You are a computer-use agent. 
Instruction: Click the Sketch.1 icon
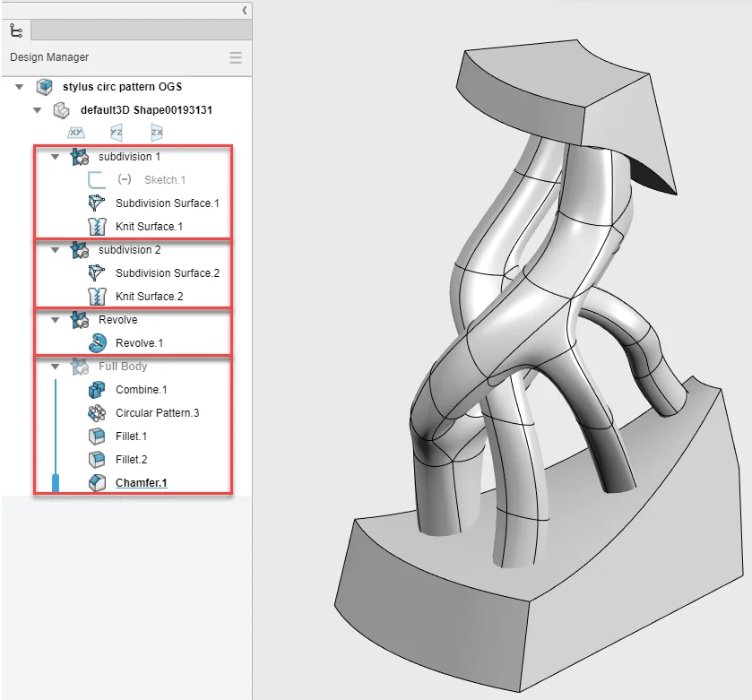click(98, 180)
